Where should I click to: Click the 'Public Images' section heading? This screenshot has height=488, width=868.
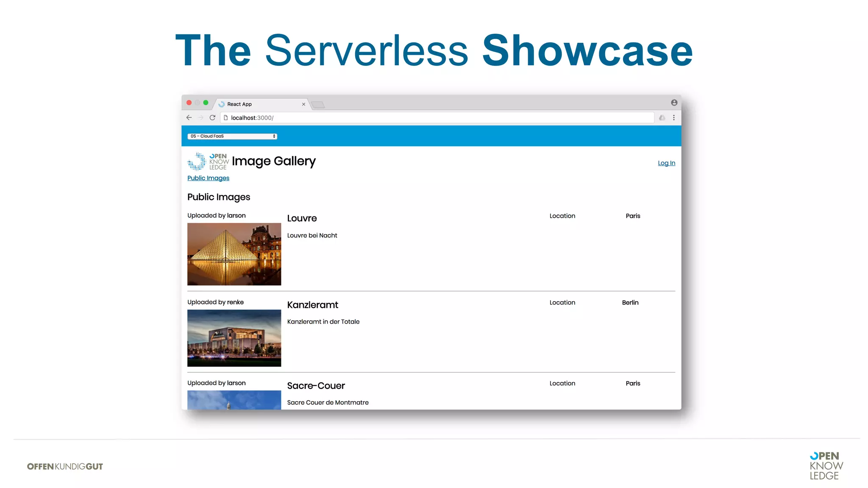[x=219, y=197]
